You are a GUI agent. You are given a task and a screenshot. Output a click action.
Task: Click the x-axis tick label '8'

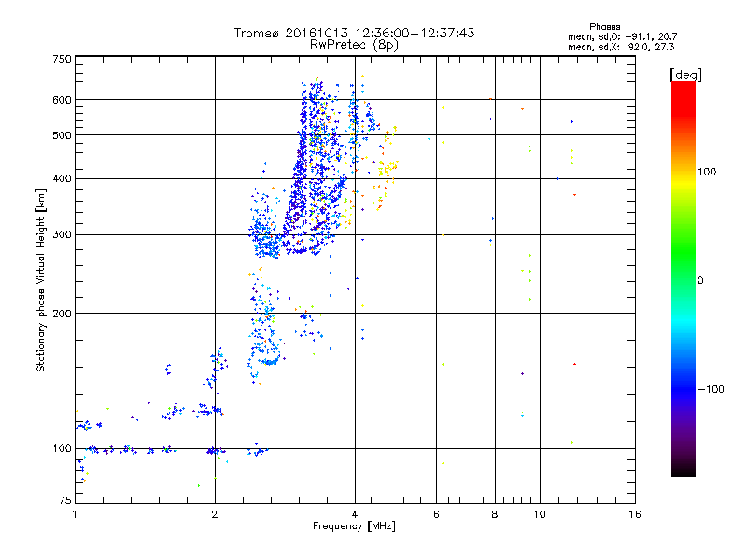495,514
